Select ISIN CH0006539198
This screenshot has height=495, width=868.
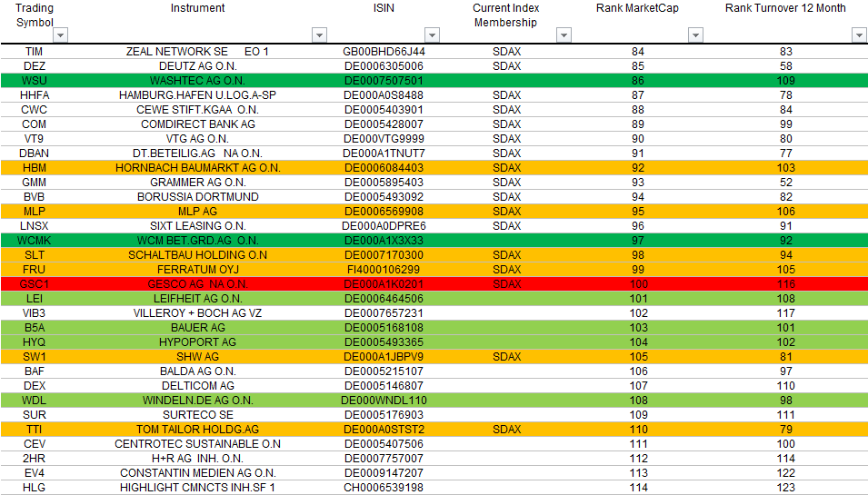click(384, 487)
